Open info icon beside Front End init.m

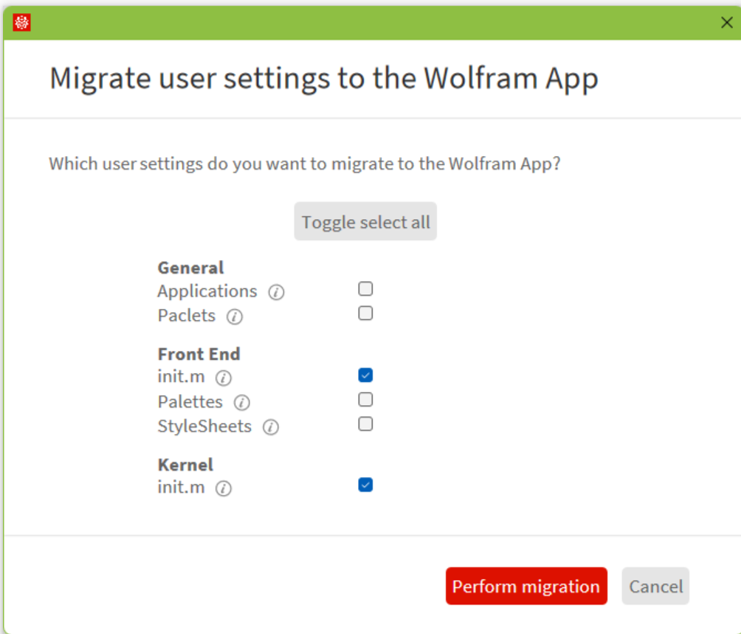(224, 378)
